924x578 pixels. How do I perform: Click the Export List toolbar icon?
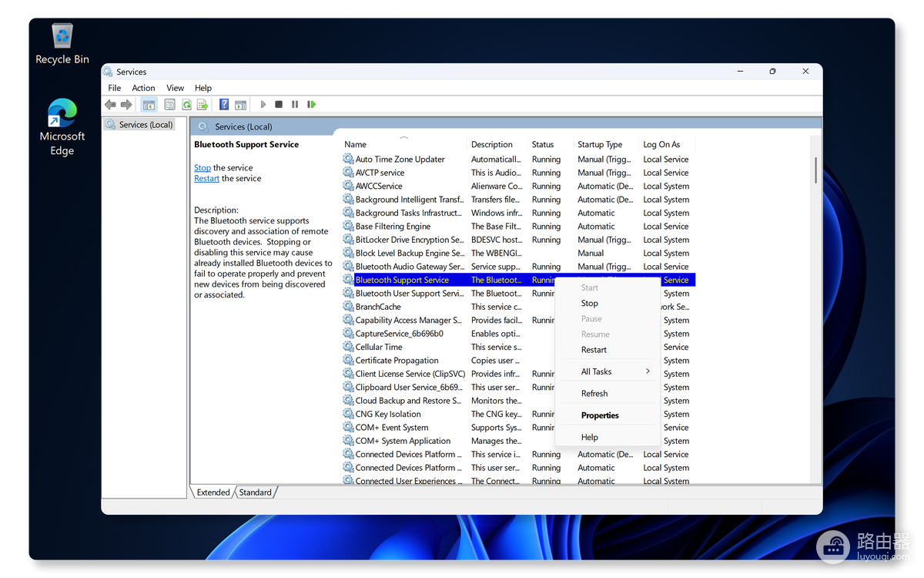point(203,105)
